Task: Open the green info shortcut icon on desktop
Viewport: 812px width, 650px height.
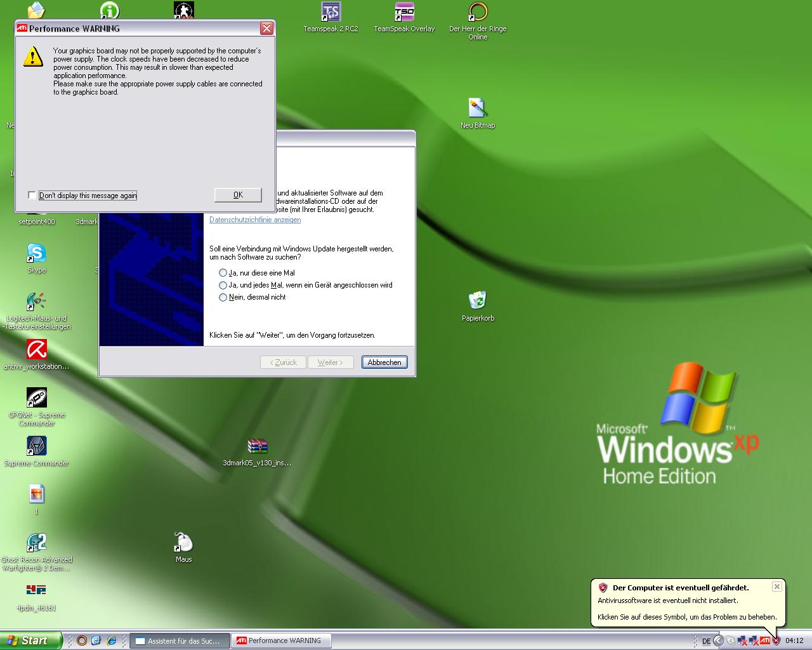Action: pyautogui.click(x=110, y=10)
